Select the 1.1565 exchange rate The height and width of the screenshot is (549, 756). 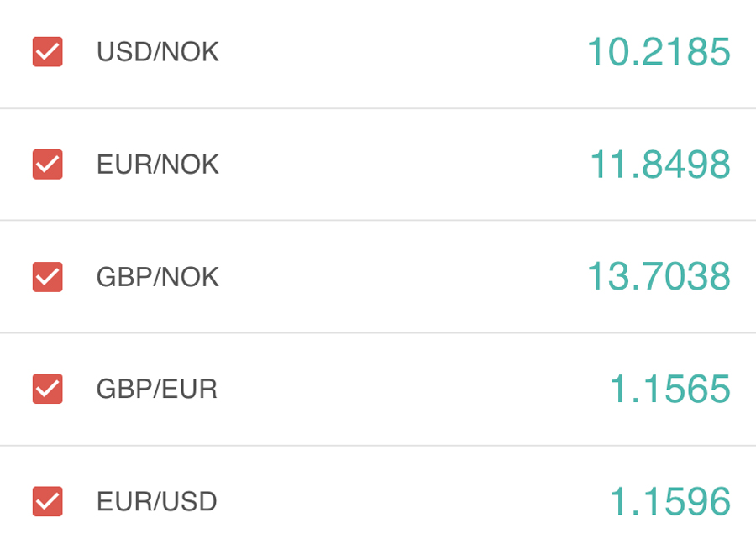click(669, 390)
